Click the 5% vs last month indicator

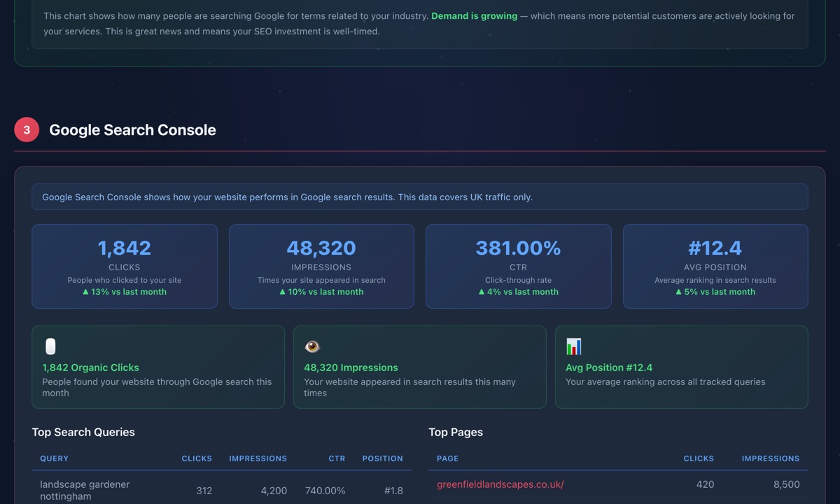coord(715,292)
